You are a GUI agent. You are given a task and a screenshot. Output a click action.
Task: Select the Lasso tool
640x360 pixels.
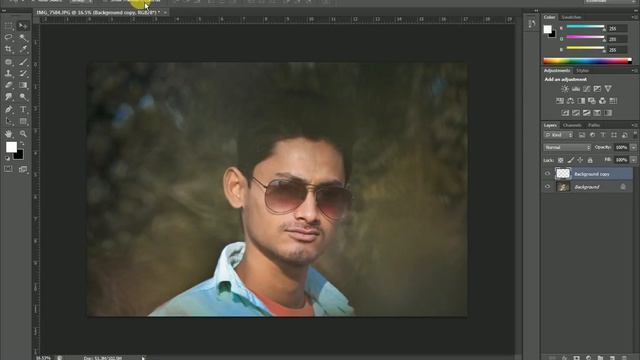click(x=9, y=38)
